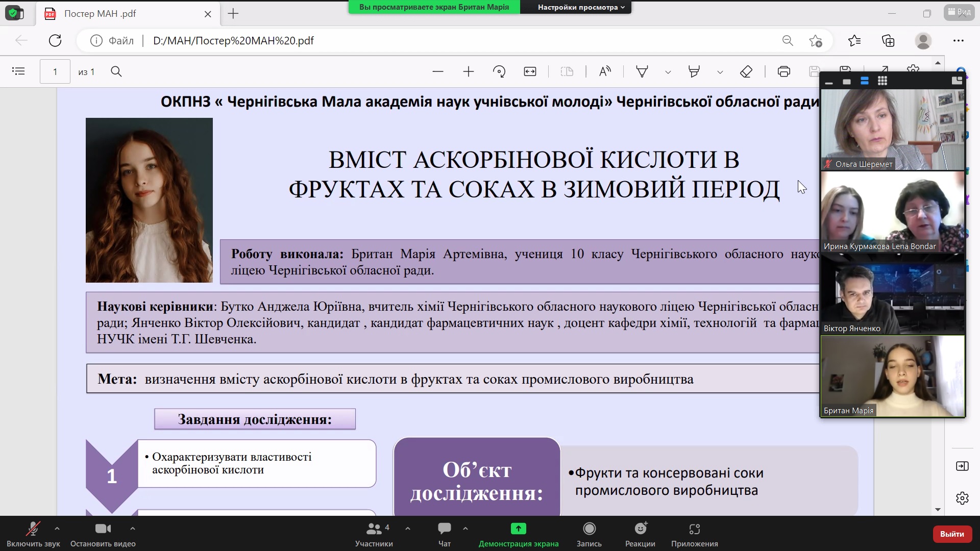Viewport: 980px width, 551px height.
Task: Click Демонстрация экрана share button
Action: click(x=518, y=534)
